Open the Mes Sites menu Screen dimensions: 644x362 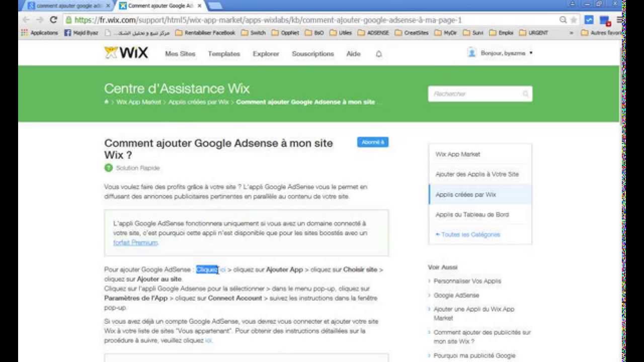point(180,54)
